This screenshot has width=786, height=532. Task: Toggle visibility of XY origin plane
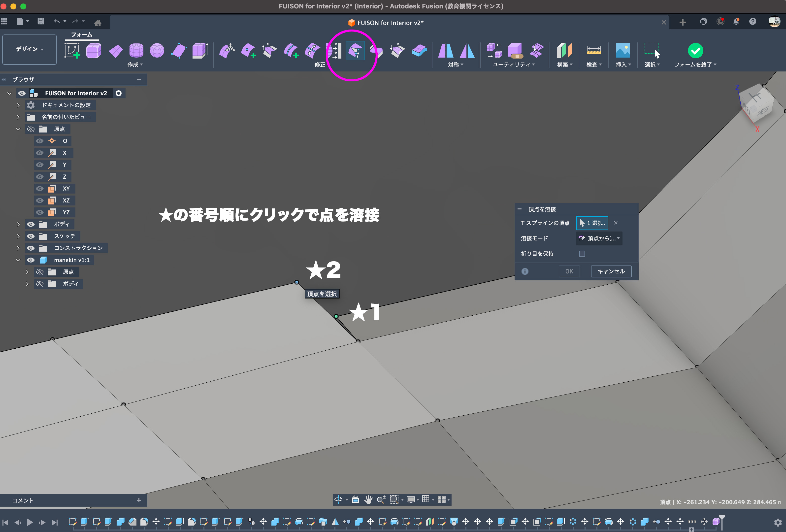click(x=39, y=189)
